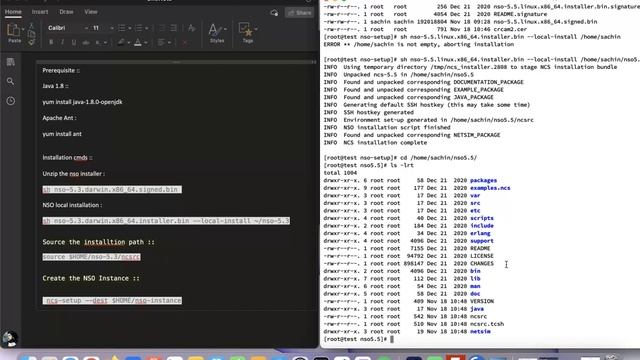Viewport: 640px width, 360px height.
Task: Expand the numbering style arrow
Action: click(x=147, y=28)
